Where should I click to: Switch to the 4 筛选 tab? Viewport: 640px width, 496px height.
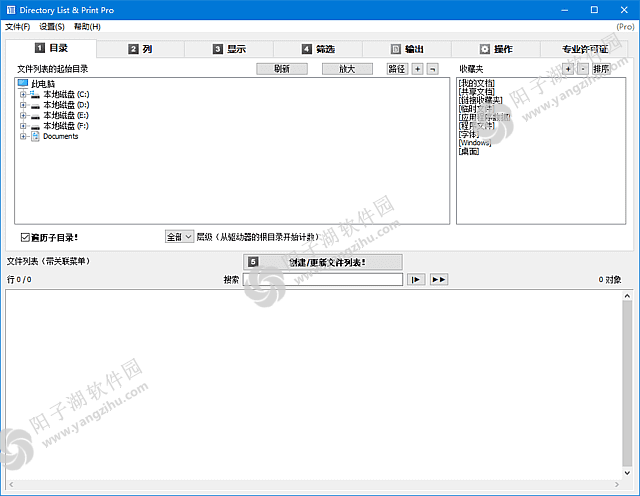point(318,49)
